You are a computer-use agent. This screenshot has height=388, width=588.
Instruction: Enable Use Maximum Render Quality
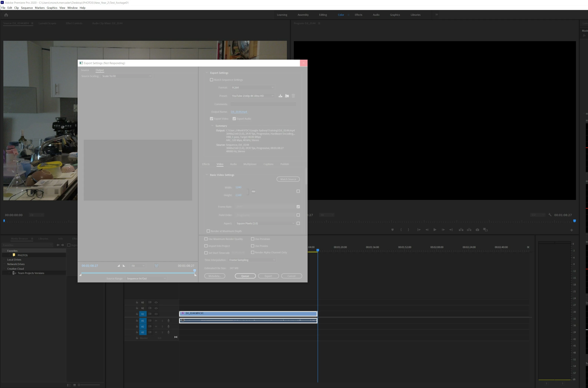206,239
